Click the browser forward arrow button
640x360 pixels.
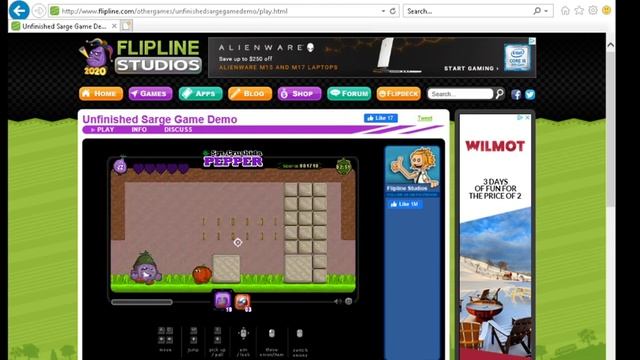tap(39, 11)
